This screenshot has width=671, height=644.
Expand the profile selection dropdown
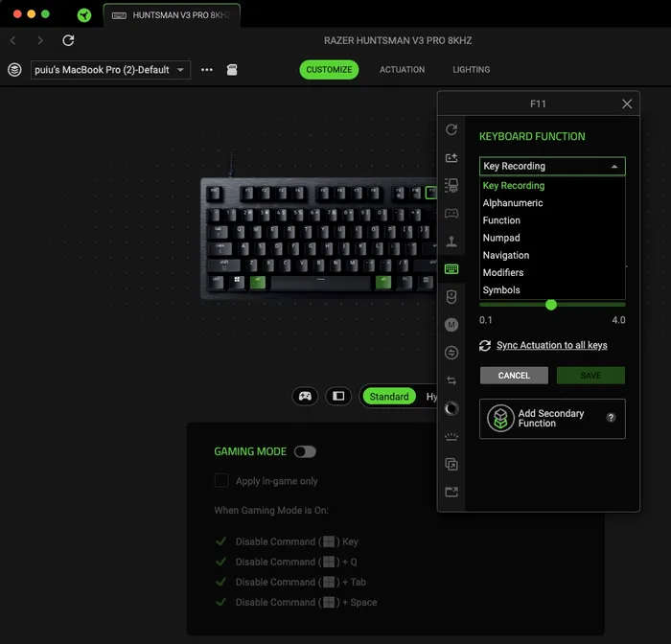[110, 70]
